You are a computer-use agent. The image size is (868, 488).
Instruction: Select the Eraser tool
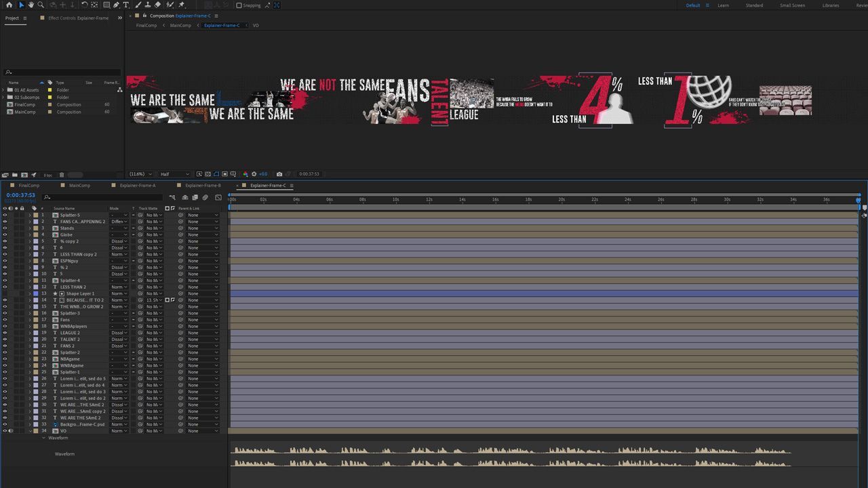[x=157, y=5]
